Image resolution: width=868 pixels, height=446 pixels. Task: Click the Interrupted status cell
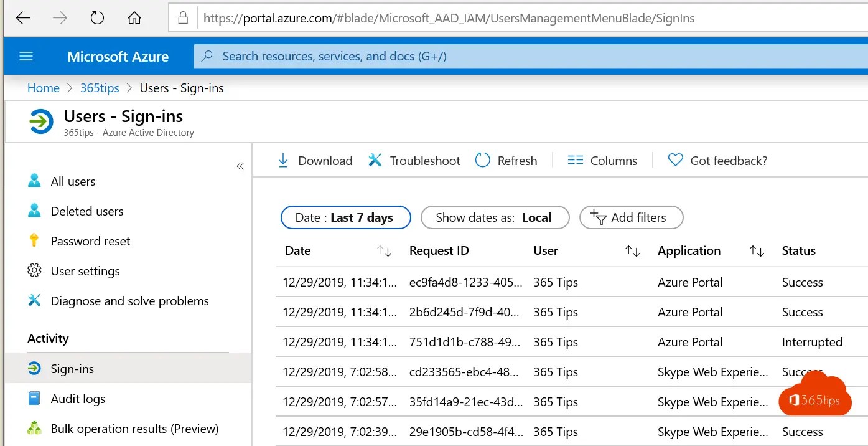[812, 342]
